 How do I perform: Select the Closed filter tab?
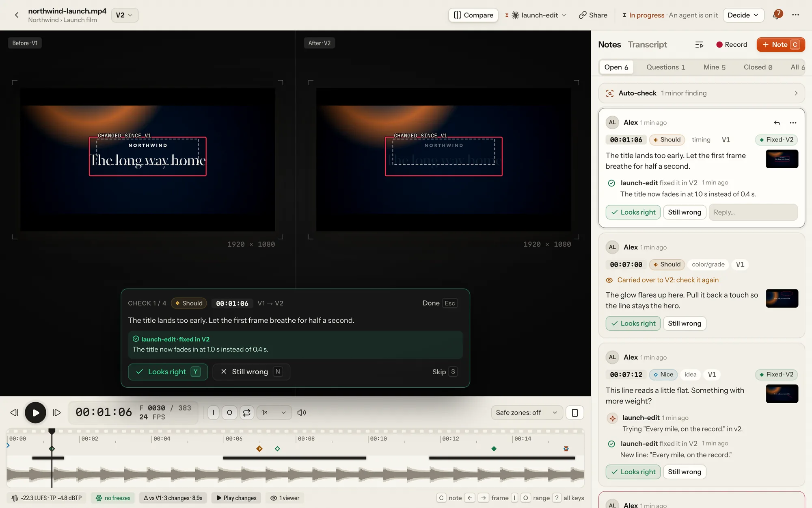(x=758, y=67)
